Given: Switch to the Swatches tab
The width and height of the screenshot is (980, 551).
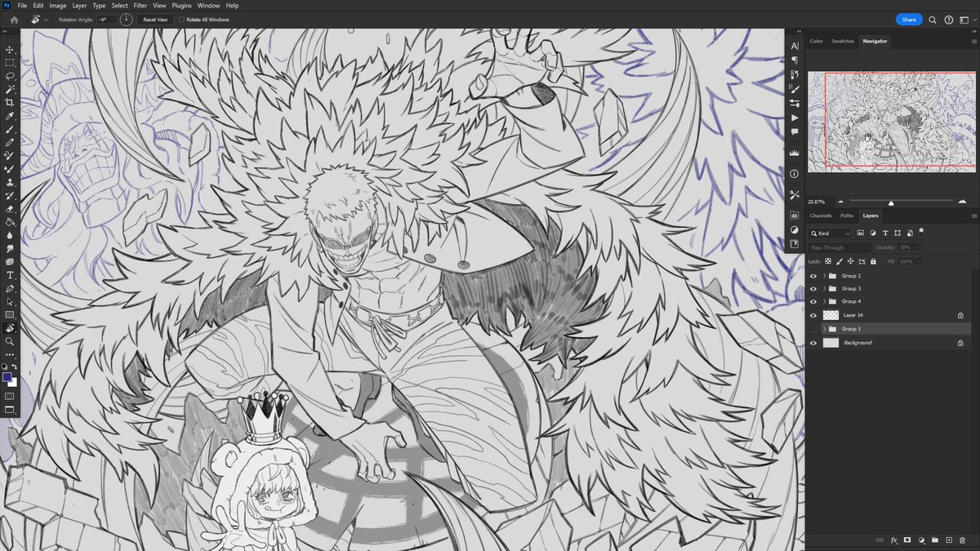Looking at the screenshot, I should tap(843, 41).
